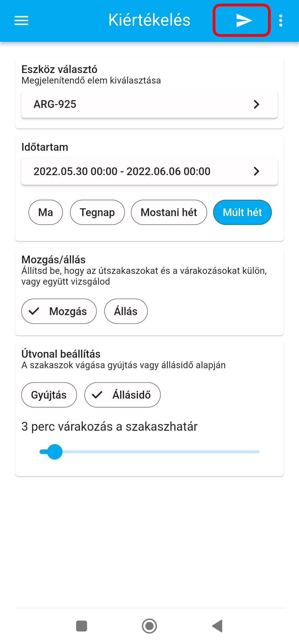Image resolution: width=299 pixels, height=644 pixels.
Task: Select the Ma time period
Action: pos(46,212)
